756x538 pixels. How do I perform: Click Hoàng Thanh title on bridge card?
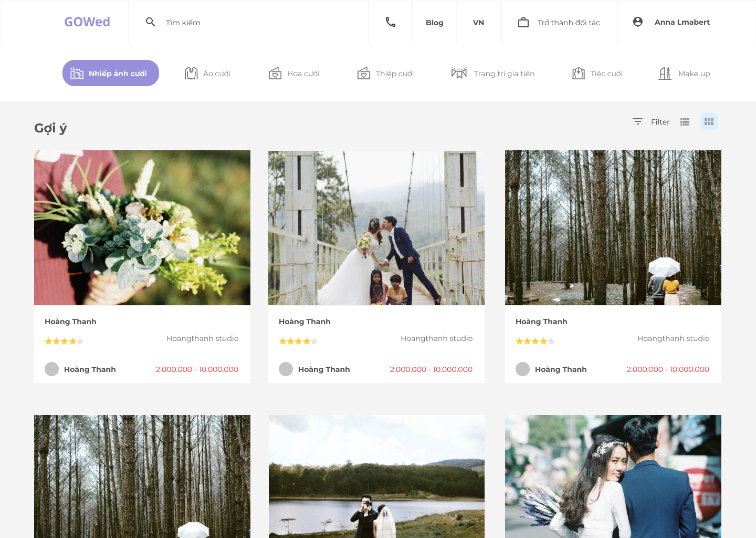click(x=304, y=322)
